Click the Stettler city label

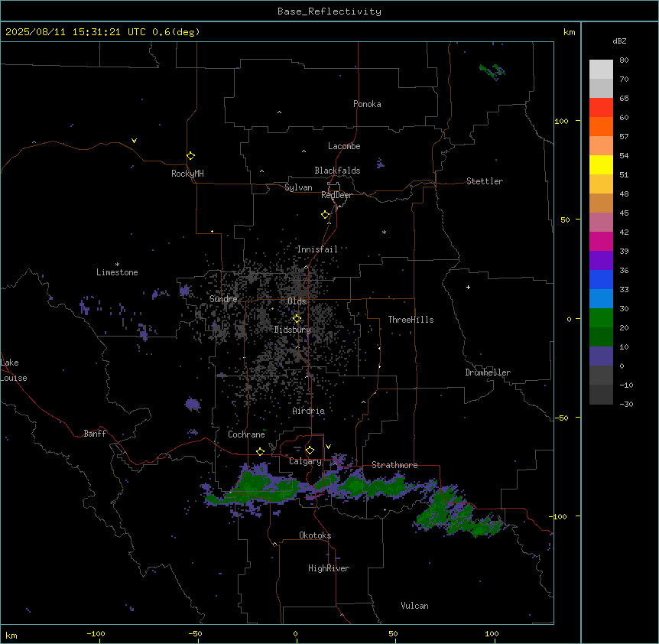click(x=485, y=181)
